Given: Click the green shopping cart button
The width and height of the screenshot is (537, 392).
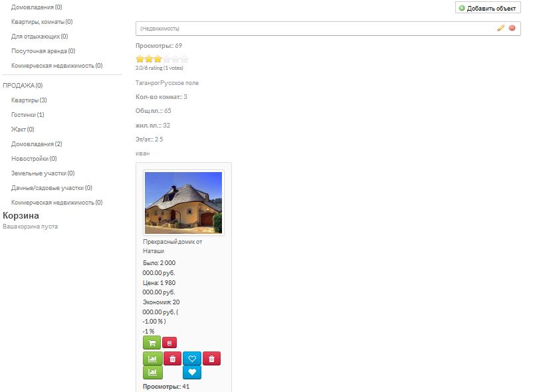Looking at the screenshot, I should 152,343.
